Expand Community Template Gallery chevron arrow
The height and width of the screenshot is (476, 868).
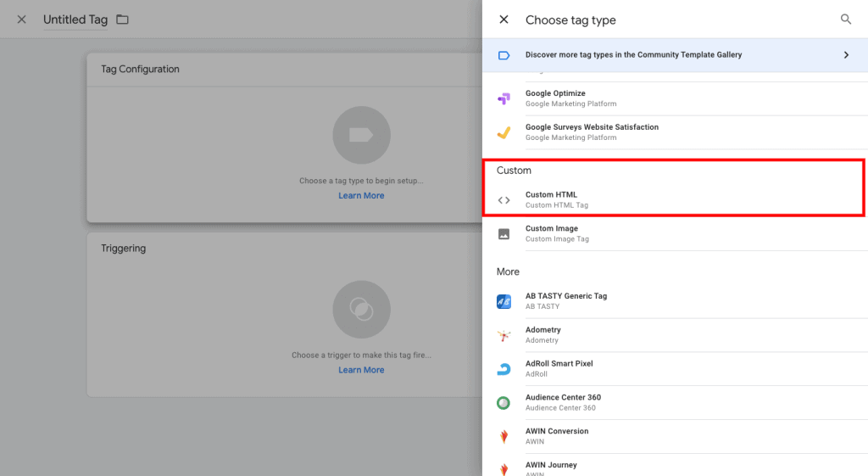tap(846, 55)
